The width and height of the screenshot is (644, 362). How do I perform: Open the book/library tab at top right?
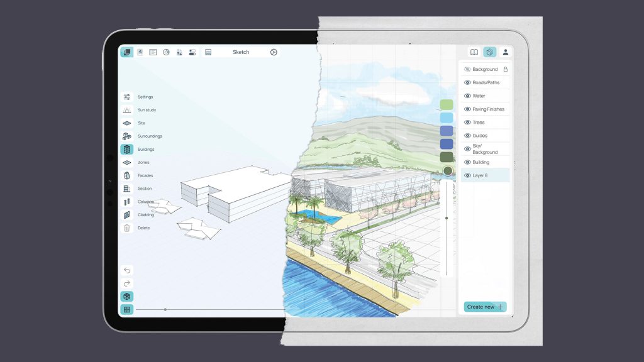pyautogui.click(x=475, y=52)
